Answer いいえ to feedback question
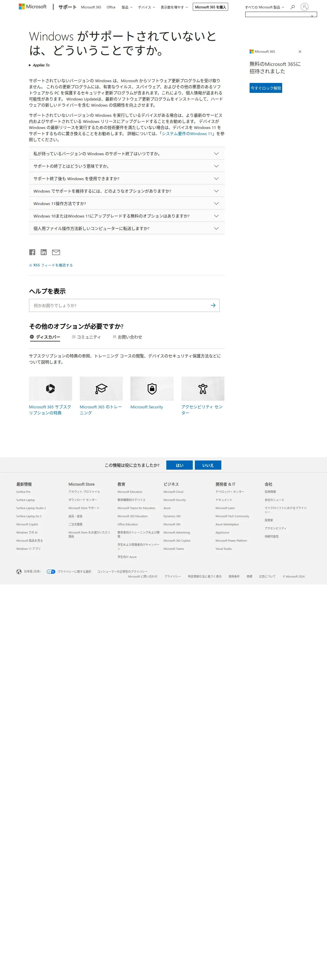This screenshot has width=327, height=980. [208, 465]
